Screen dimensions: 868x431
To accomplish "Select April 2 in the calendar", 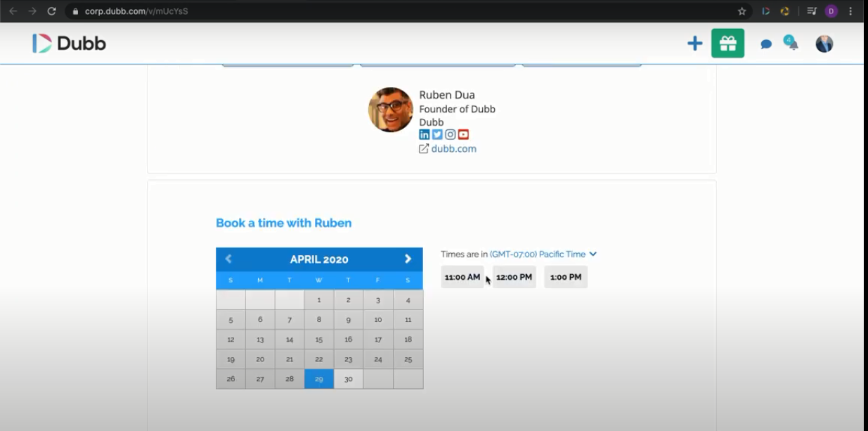I will [349, 300].
